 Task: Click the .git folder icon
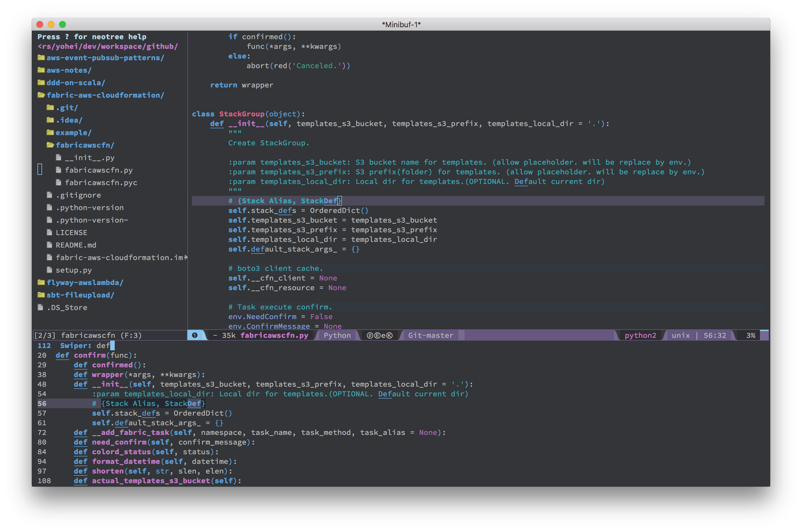click(x=50, y=108)
